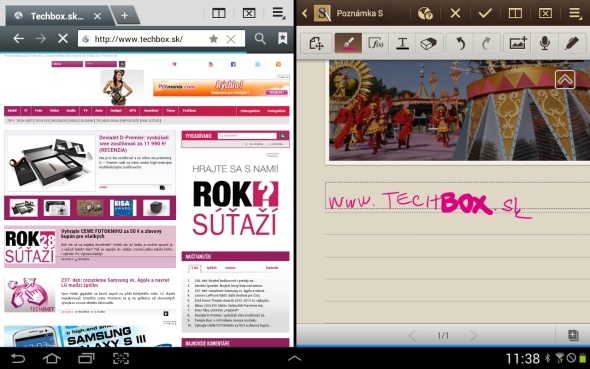This screenshot has height=369, width=590.
Task: Click website search field Vyhľadávanie
Action: (x=247, y=135)
